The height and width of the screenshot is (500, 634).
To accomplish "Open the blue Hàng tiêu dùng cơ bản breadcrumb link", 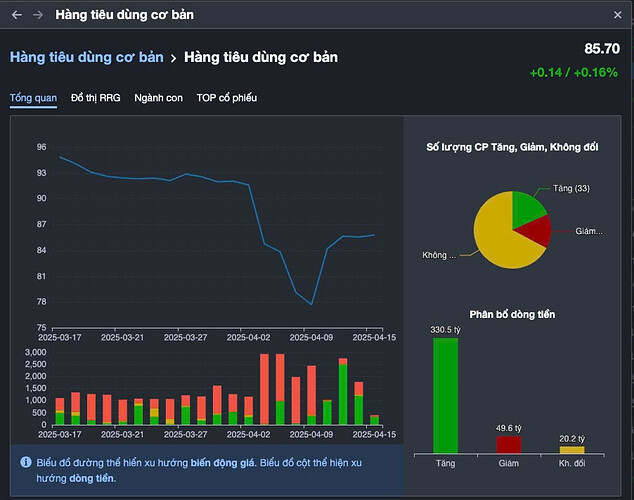I will (x=86, y=57).
